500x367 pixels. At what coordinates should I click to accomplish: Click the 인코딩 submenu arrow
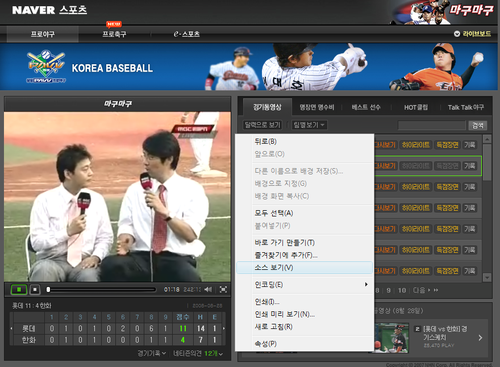coord(366,284)
